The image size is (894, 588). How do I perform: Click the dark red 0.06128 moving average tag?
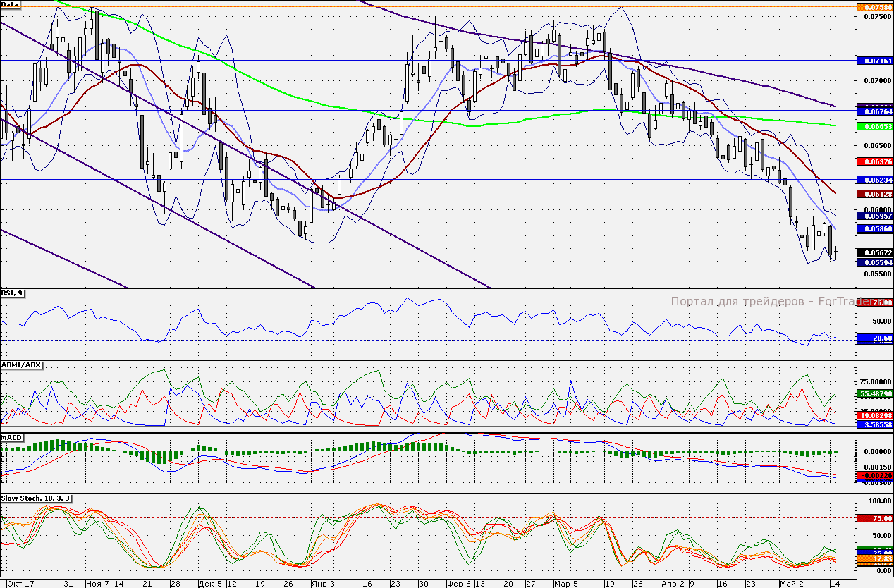874,193
